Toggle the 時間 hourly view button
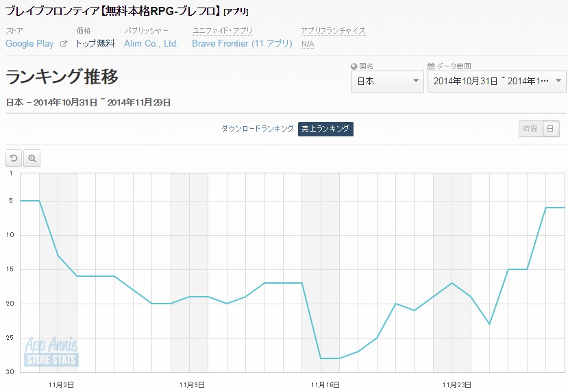Screen dimensions: 568x392 (x=530, y=129)
